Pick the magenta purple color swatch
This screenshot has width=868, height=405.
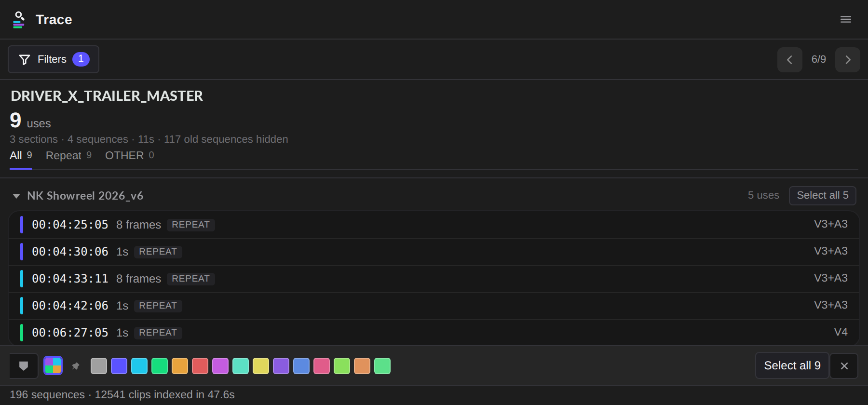(220, 366)
